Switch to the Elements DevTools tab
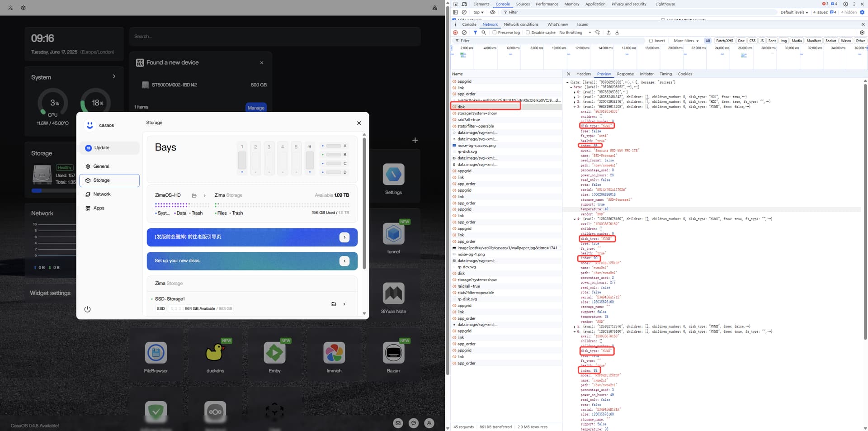868x431 pixels. [x=481, y=4]
